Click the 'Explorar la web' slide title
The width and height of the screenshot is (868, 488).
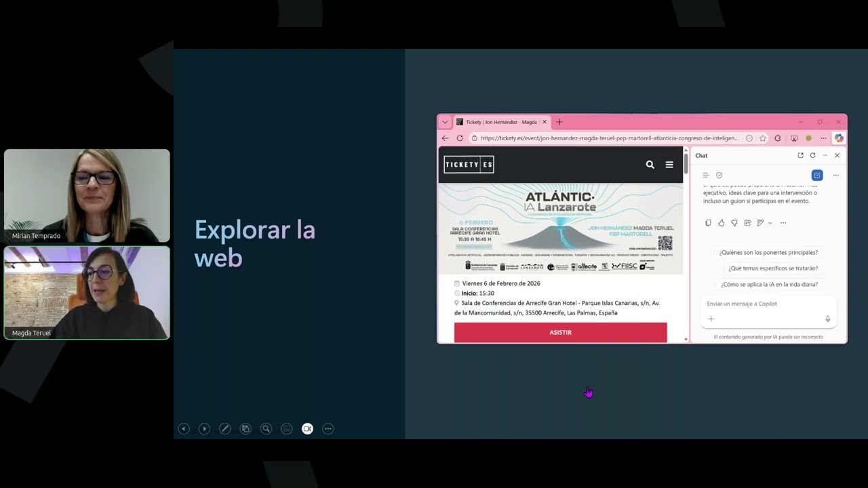click(255, 243)
